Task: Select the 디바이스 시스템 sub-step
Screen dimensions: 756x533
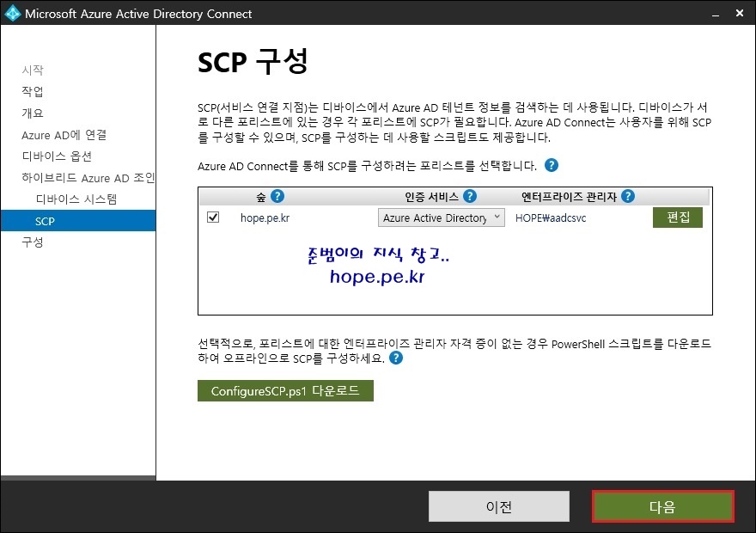Action: pyautogui.click(x=76, y=199)
